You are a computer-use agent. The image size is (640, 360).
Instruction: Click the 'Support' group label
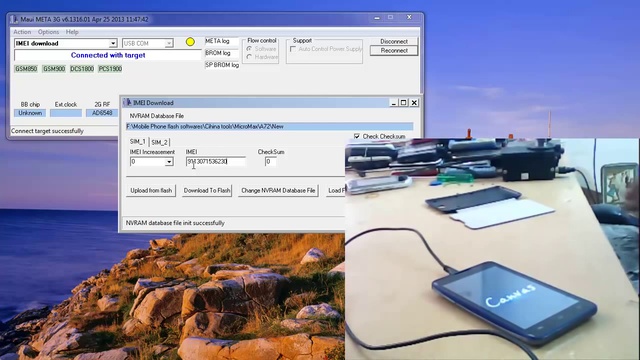tap(302, 40)
